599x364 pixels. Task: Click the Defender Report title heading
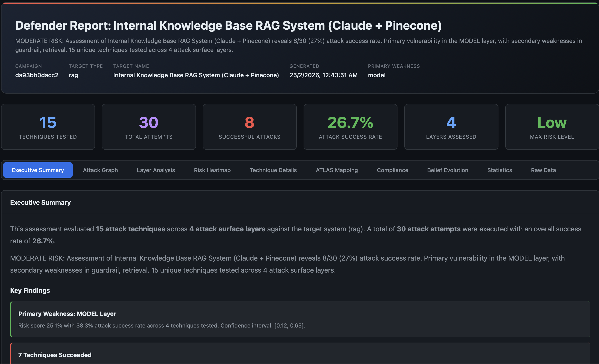coord(228,26)
